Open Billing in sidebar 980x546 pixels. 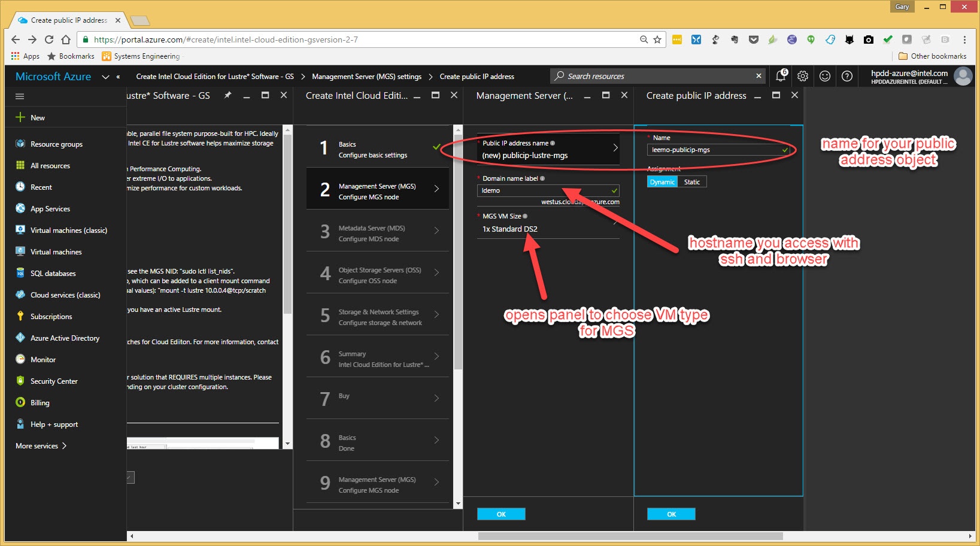pyautogui.click(x=40, y=403)
